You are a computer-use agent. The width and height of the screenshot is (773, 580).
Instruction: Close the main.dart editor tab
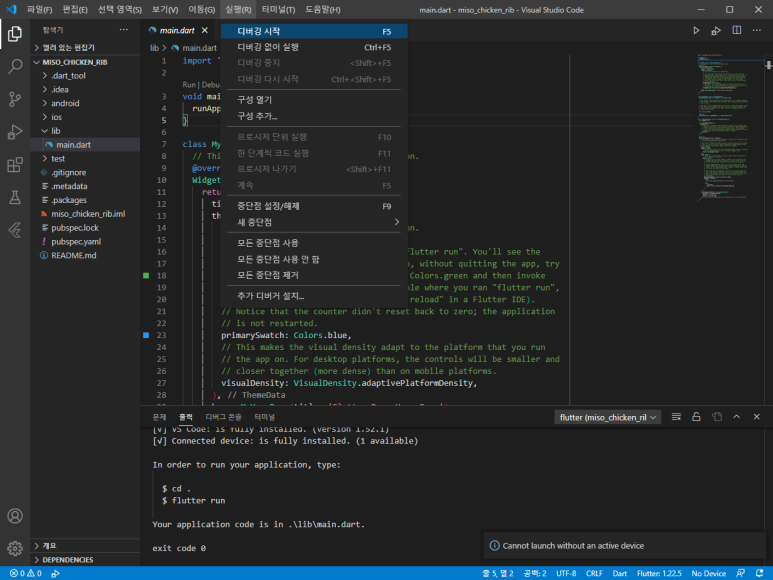click(x=205, y=31)
